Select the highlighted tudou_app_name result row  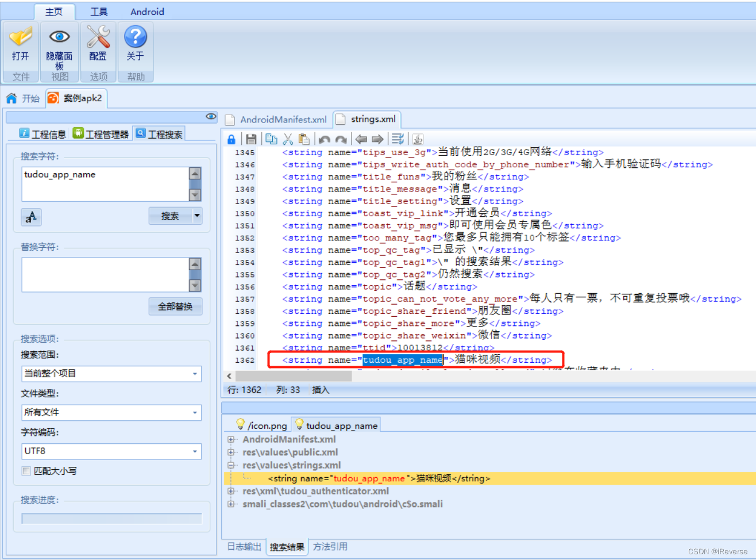tap(489, 478)
